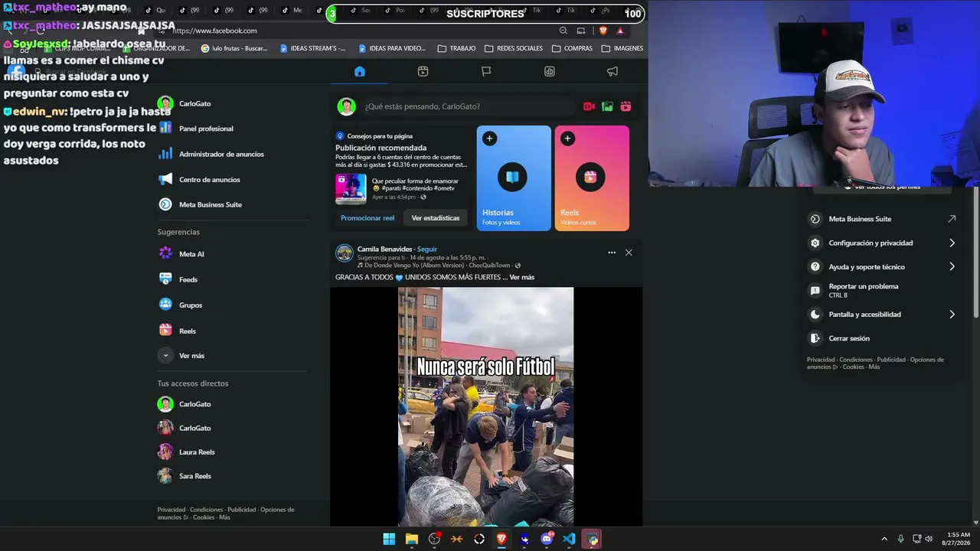Open the TRABAJO bookmarks folder
The width and height of the screenshot is (980, 551).
pos(456,48)
